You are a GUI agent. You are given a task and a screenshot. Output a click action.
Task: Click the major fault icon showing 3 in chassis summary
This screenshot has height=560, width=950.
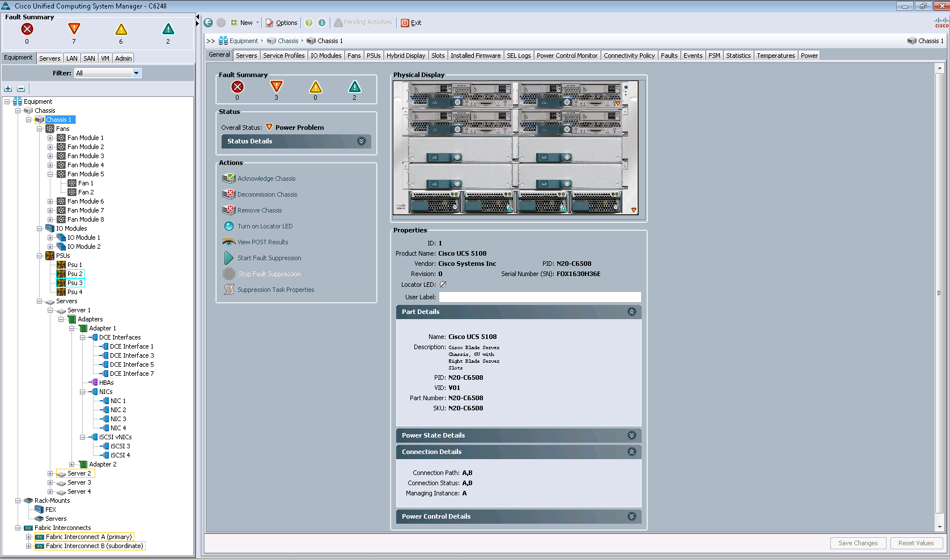(x=276, y=87)
